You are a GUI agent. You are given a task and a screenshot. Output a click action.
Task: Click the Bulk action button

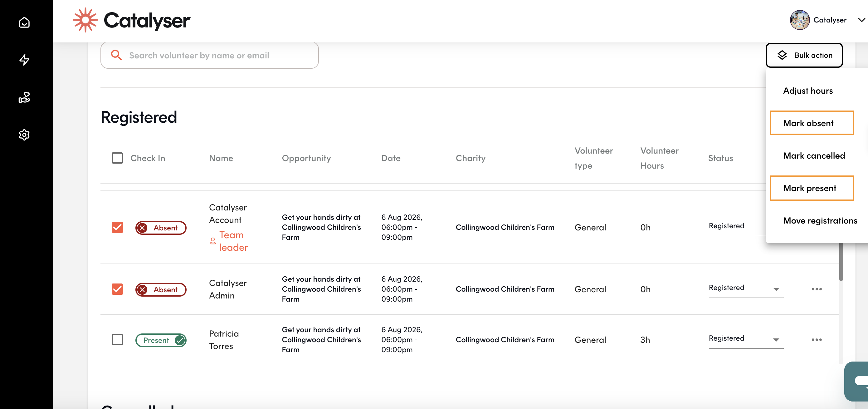tap(804, 55)
